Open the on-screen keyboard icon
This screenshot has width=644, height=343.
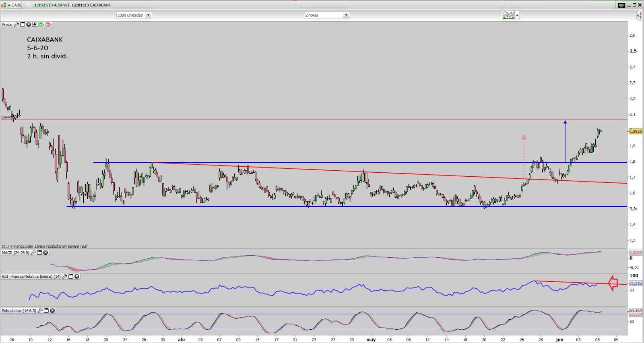tap(621, 5)
